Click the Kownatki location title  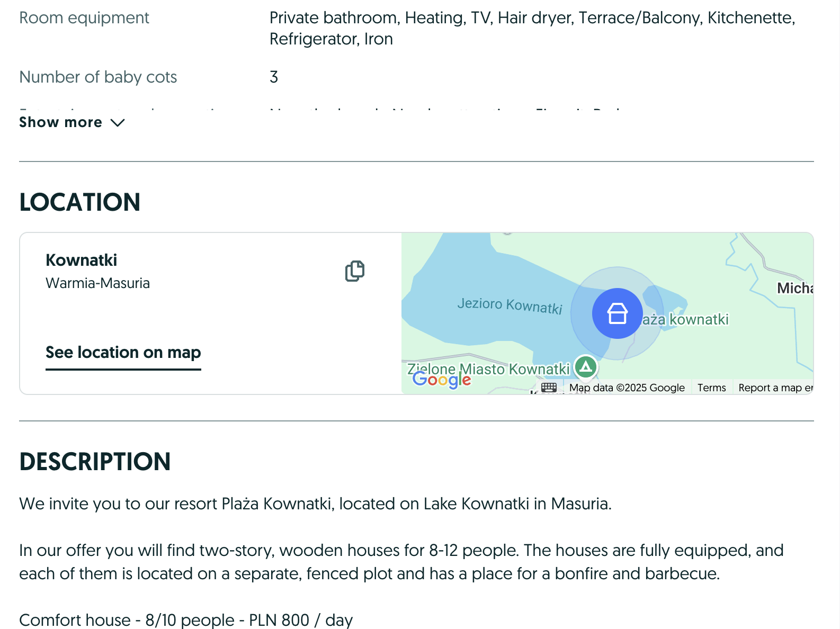pyautogui.click(x=82, y=260)
